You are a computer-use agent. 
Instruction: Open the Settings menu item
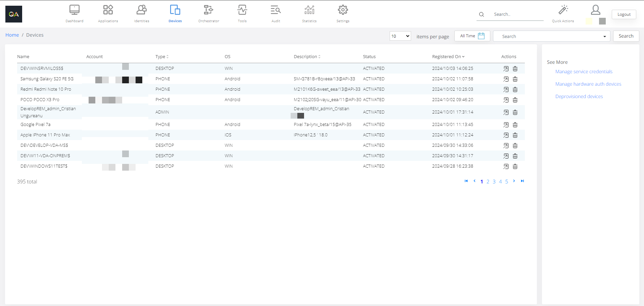point(343,13)
